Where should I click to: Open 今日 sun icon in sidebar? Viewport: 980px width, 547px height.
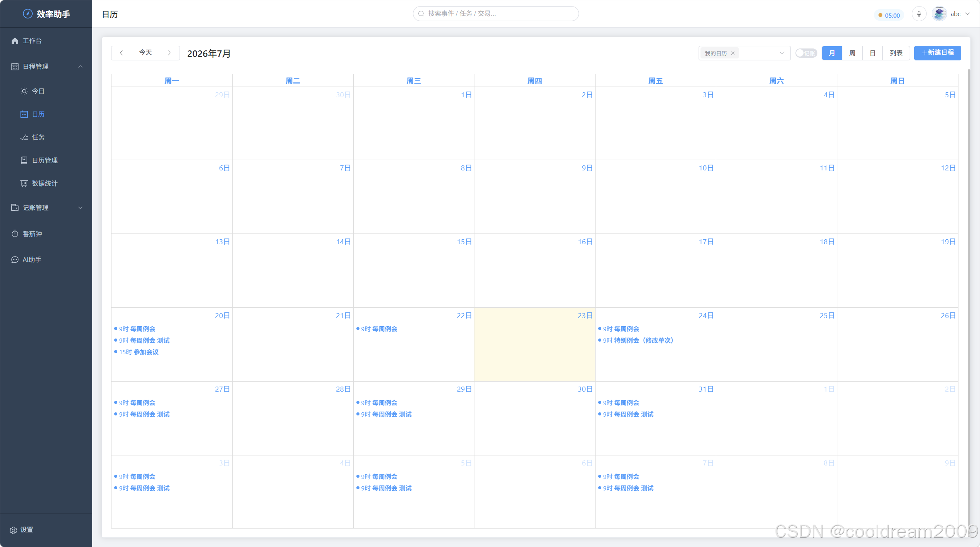(x=24, y=91)
